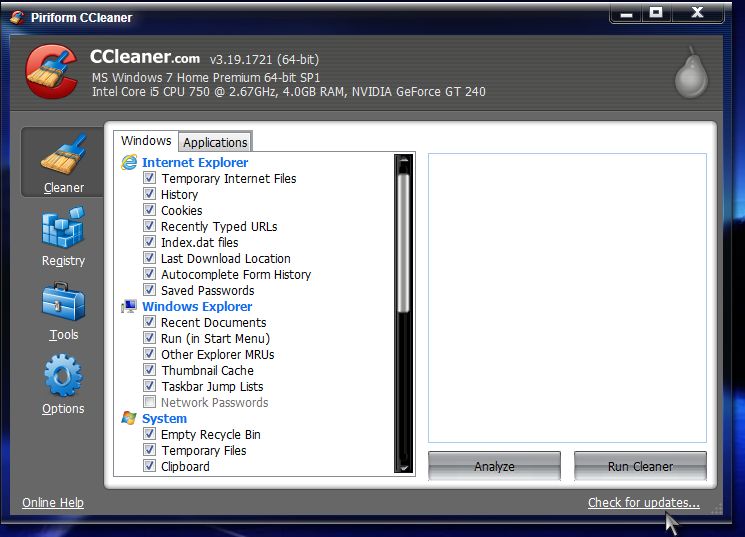Enable Network Passwords checkbox
This screenshot has height=537, width=745.
[x=149, y=402]
